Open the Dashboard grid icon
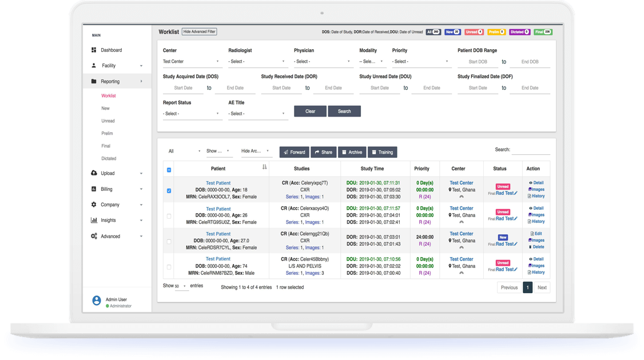Screen dimensions: 644x360 tap(94, 50)
